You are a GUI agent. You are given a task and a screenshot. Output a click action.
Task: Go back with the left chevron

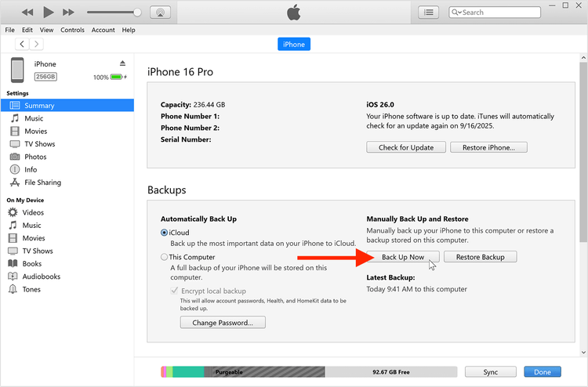point(22,44)
